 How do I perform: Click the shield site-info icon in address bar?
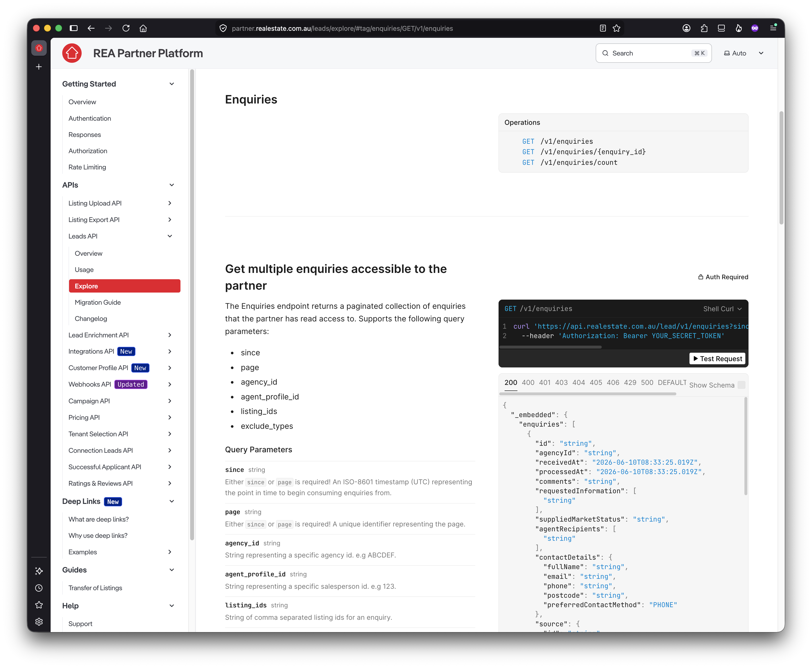[x=223, y=28]
